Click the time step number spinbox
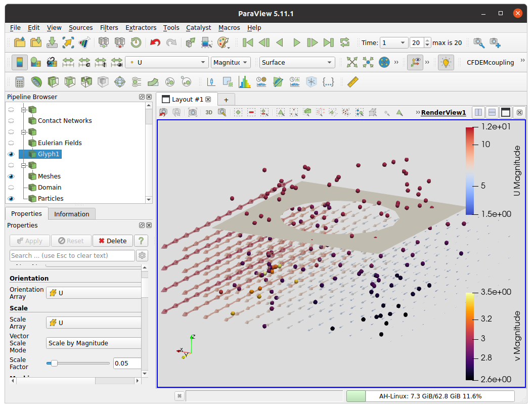 tap(420, 43)
